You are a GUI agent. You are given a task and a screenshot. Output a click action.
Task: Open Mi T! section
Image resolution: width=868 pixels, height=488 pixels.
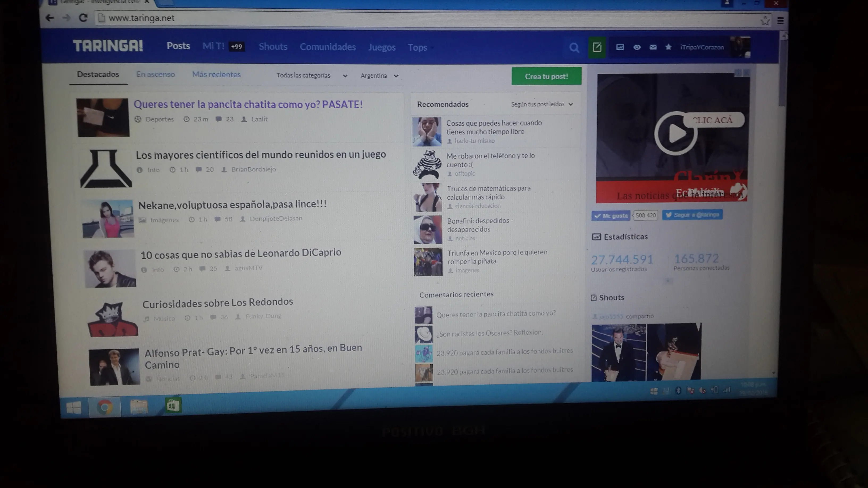213,46
